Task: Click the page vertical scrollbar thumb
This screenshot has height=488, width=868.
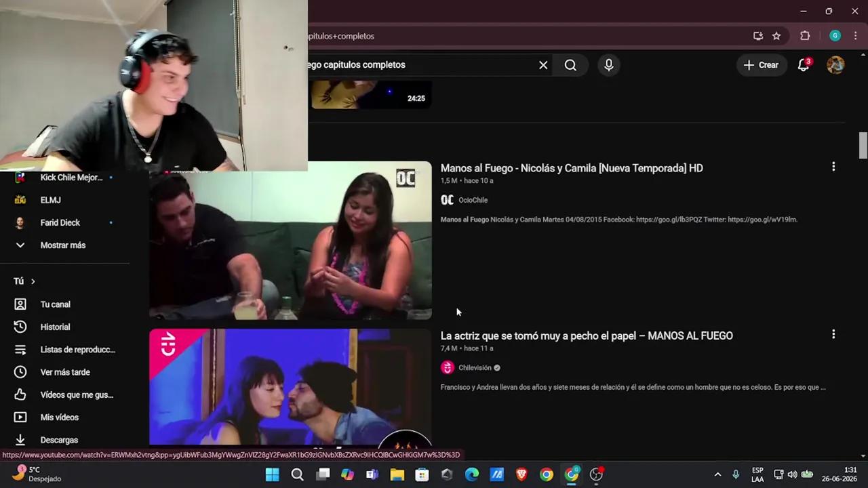Action: (x=863, y=145)
